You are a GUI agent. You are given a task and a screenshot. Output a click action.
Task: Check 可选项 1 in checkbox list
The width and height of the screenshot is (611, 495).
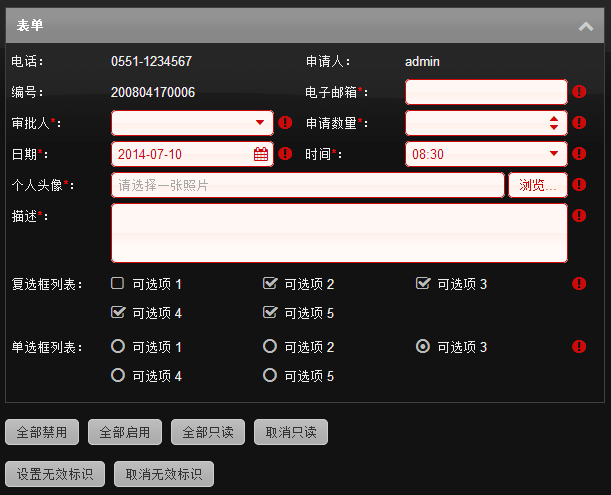(x=117, y=283)
